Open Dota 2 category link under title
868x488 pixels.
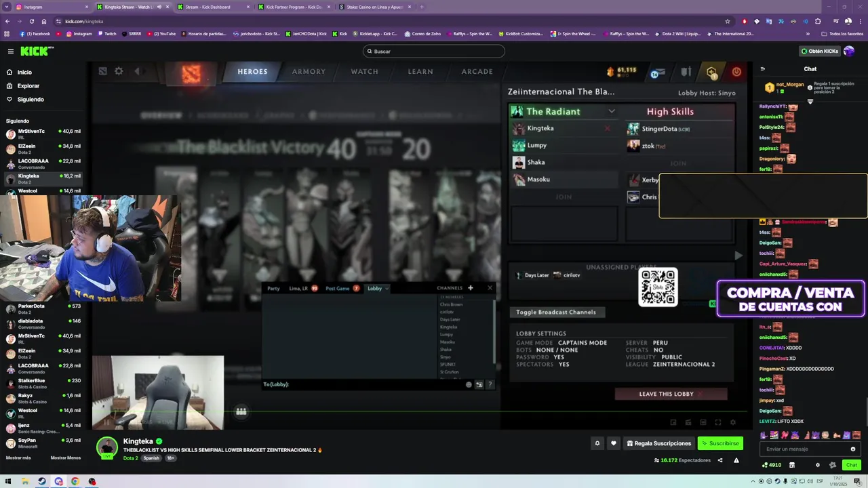[130, 458]
